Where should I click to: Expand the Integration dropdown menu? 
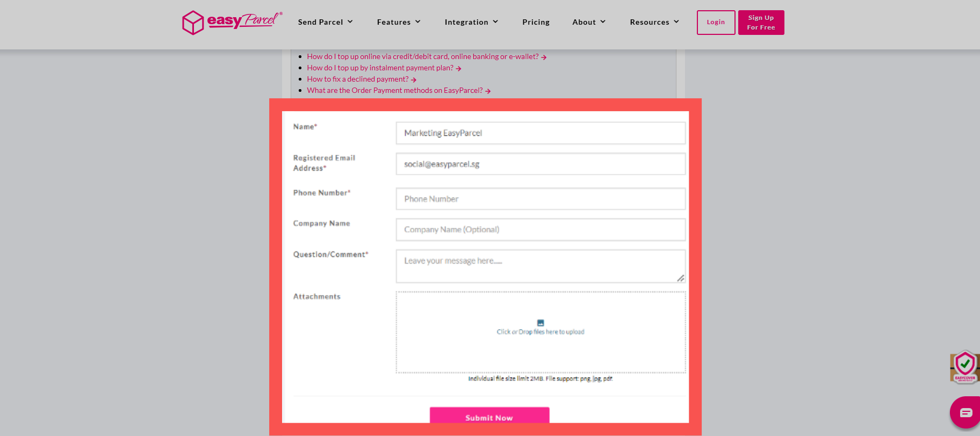pos(471,22)
